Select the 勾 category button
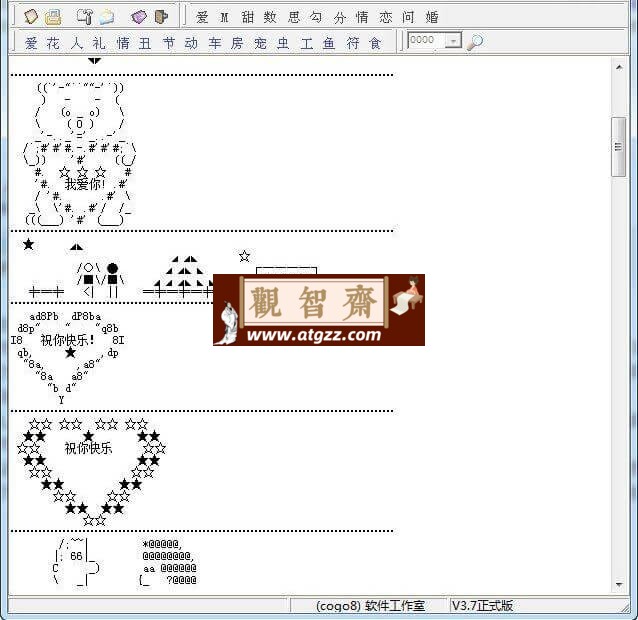Image resolution: width=638 pixels, height=620 pixels. (x=316, y=17)
